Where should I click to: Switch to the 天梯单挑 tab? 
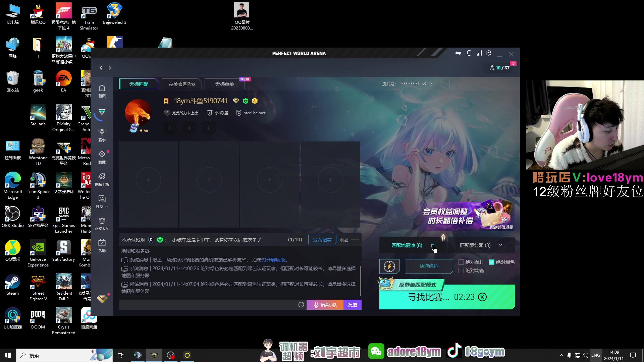coord(224,84)
